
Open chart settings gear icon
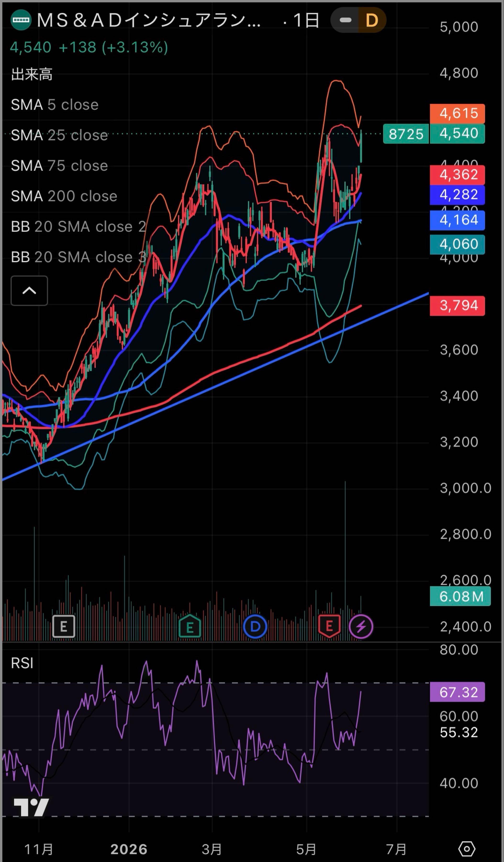point(467,849)
